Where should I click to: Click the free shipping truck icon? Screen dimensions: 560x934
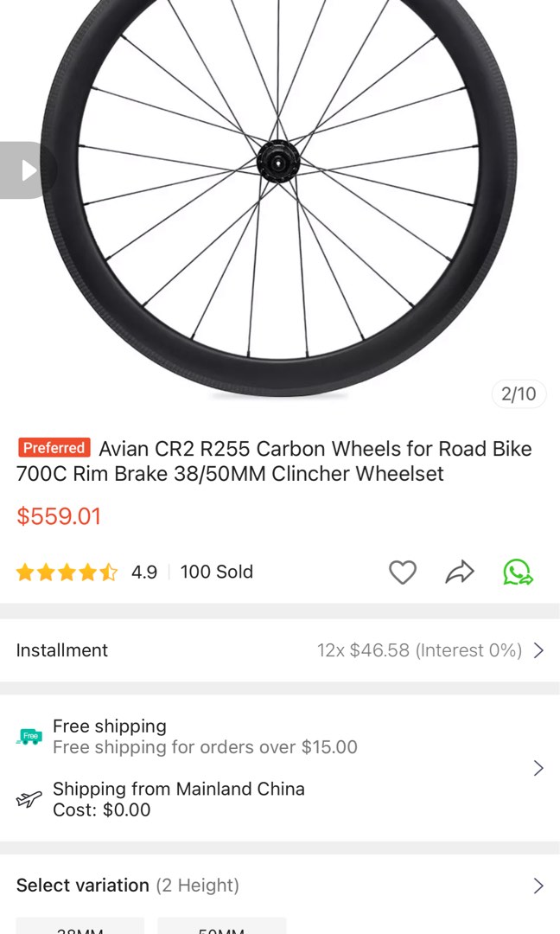click(29, 736)
